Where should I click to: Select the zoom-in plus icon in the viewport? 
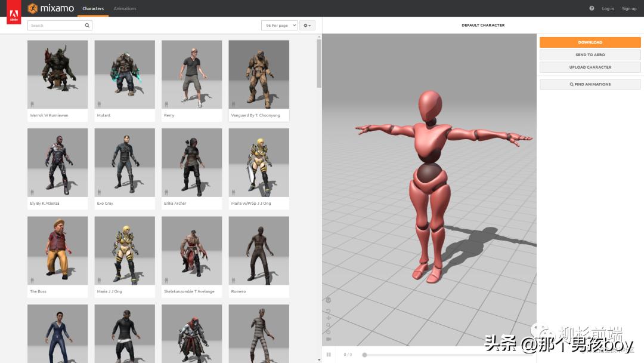click(329, 318)
